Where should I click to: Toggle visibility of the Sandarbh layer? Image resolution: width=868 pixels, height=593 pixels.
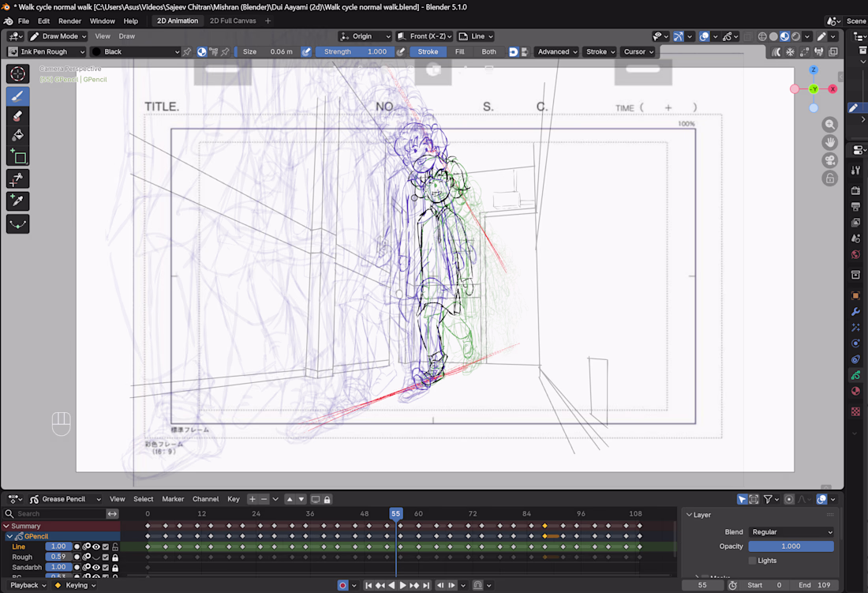click(96, 568)
